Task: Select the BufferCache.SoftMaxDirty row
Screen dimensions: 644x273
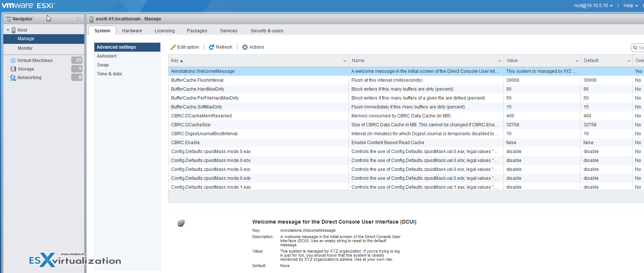Action: [x=406, y=107]
